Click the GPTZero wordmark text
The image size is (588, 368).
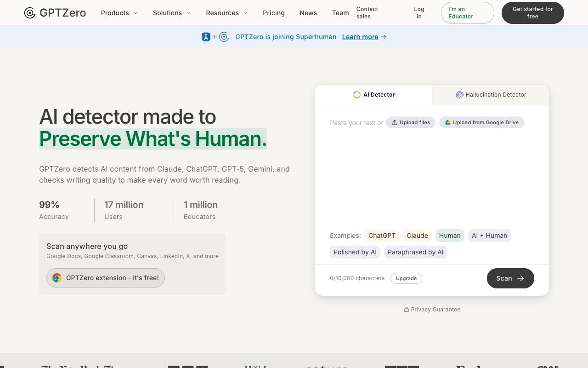[63, 13]
